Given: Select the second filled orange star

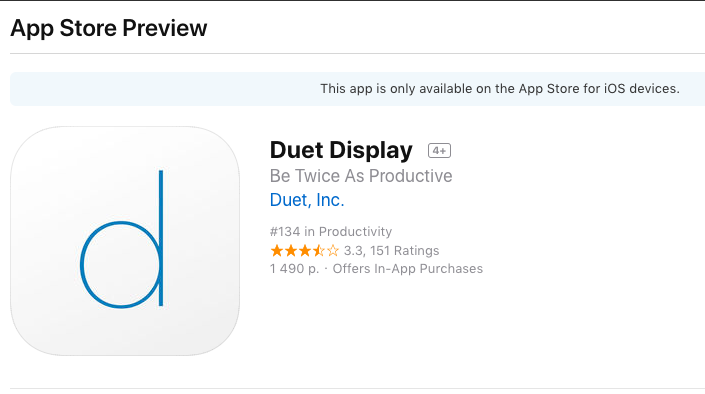Looking at the screenshot, I should pyautogui.click(x=291, y=251).
